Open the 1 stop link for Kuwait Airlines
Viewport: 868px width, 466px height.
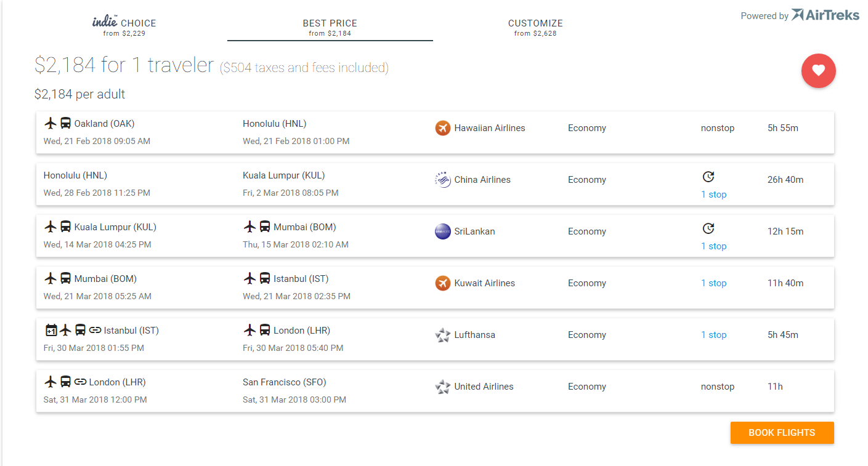713,283
